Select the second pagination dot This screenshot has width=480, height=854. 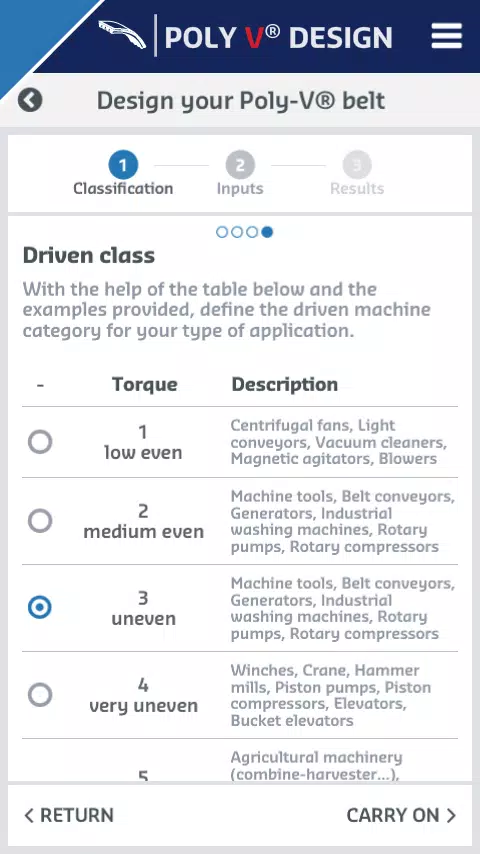236,233
